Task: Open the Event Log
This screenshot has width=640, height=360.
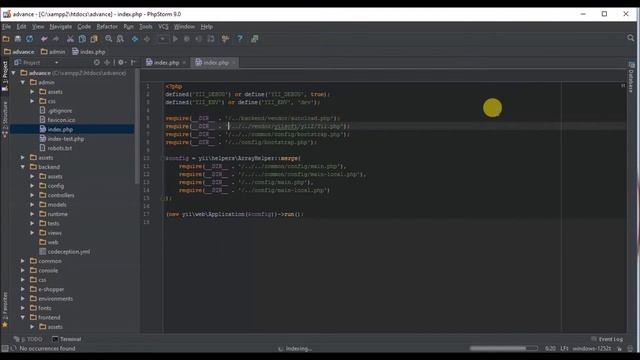Action: pyautogui.click(x=607, y=339)
